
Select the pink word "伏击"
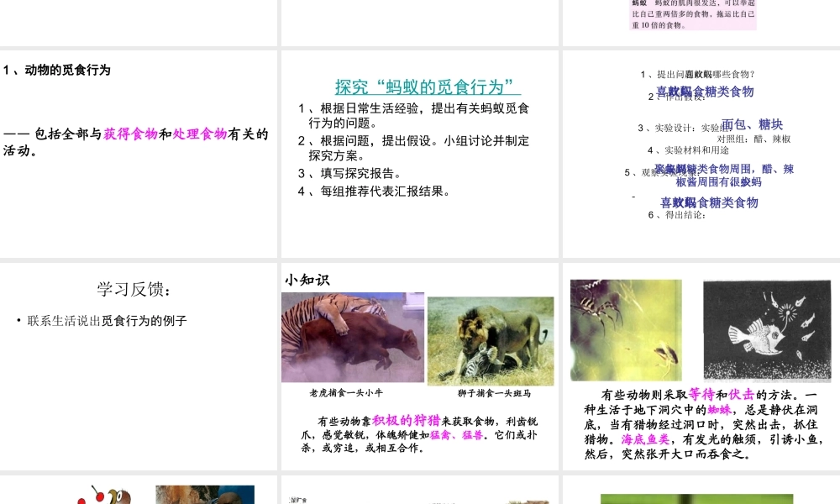pos(741,395)
